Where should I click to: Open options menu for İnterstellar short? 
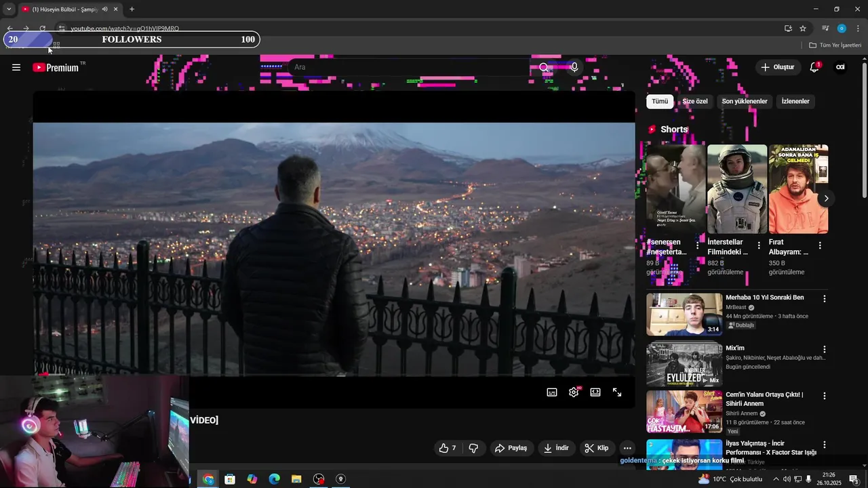(759, 245)
